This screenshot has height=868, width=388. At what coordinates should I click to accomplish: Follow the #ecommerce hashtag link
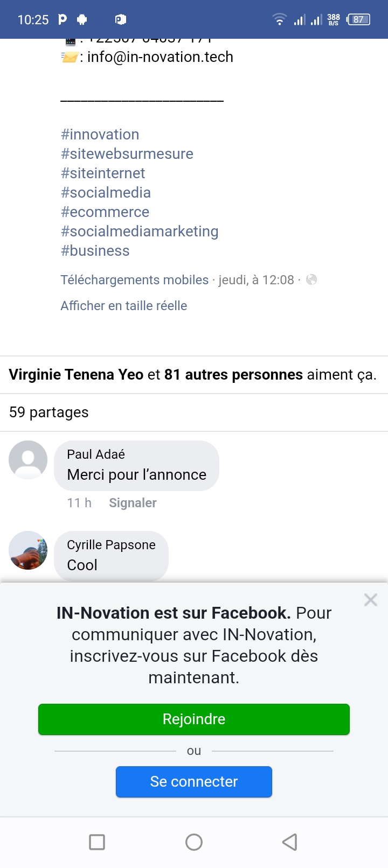[105, 212]
